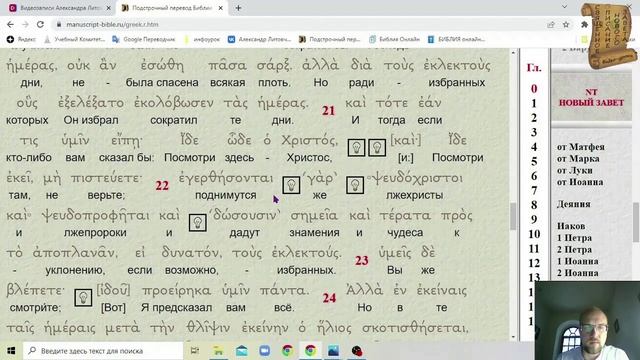Open the Яндекс bookmark
This screenshot has height=360, width=640.
22,39
